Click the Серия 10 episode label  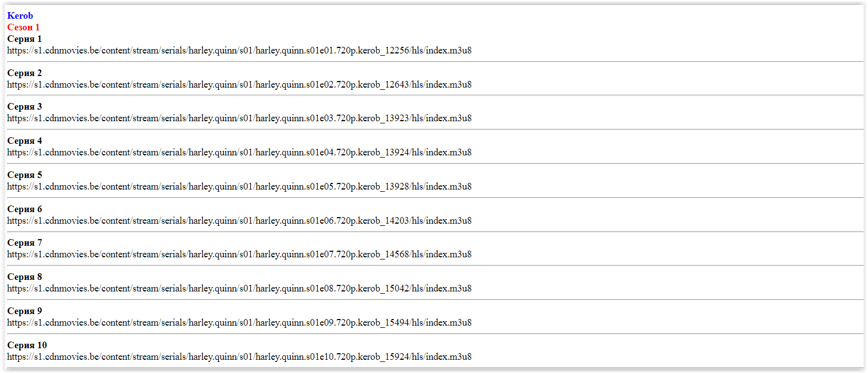tap(27, 345)
